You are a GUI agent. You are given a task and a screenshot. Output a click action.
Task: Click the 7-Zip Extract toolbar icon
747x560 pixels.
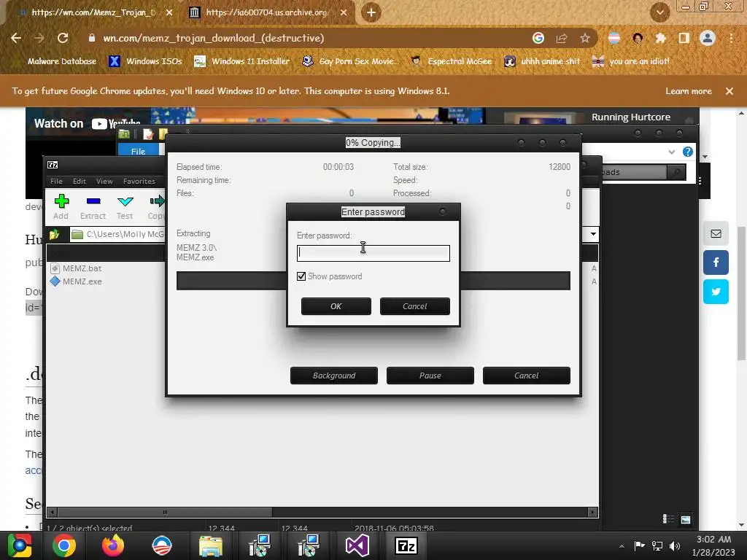(x=93, y=206)
